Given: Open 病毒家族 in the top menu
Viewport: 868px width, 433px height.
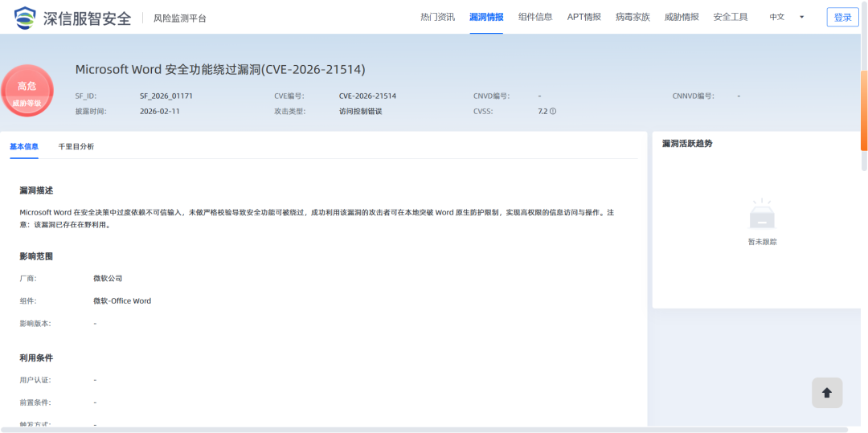Looking at the screenshot, I should [633, 17].
